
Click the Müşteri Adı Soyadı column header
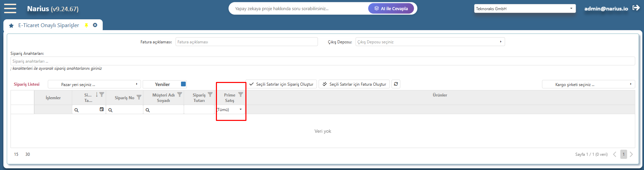pyautogui.click(x=164, y=98)
